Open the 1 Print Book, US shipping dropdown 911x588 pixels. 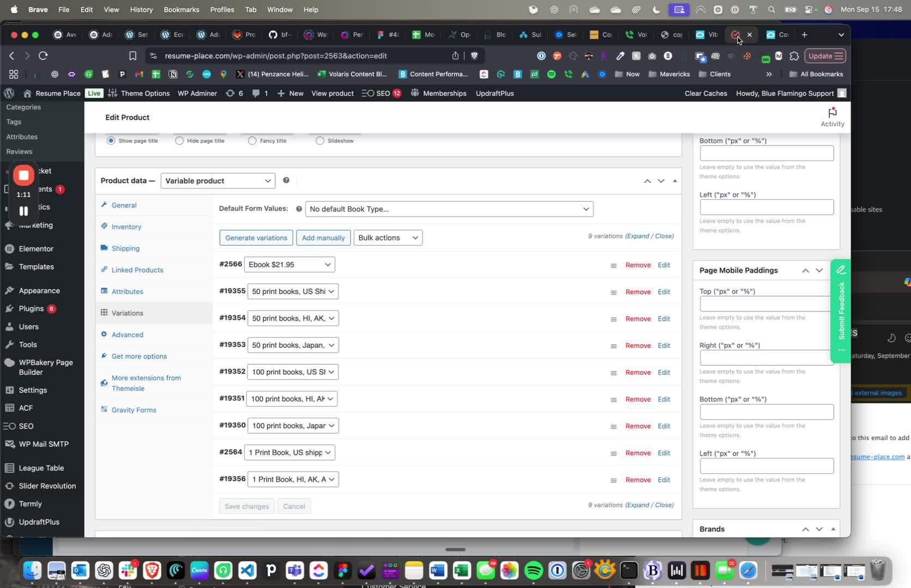290,452
